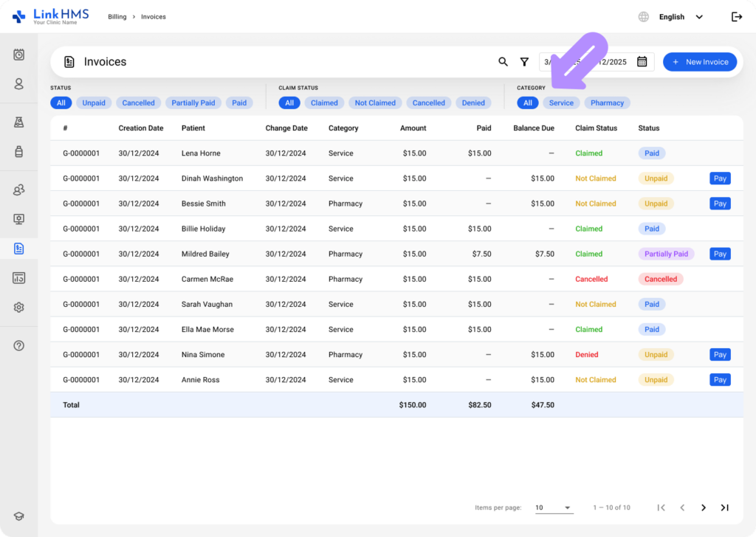The image size is (756, 537).
Task: Open Sarah Vaughan's invoice row
Action: point(396,304)
